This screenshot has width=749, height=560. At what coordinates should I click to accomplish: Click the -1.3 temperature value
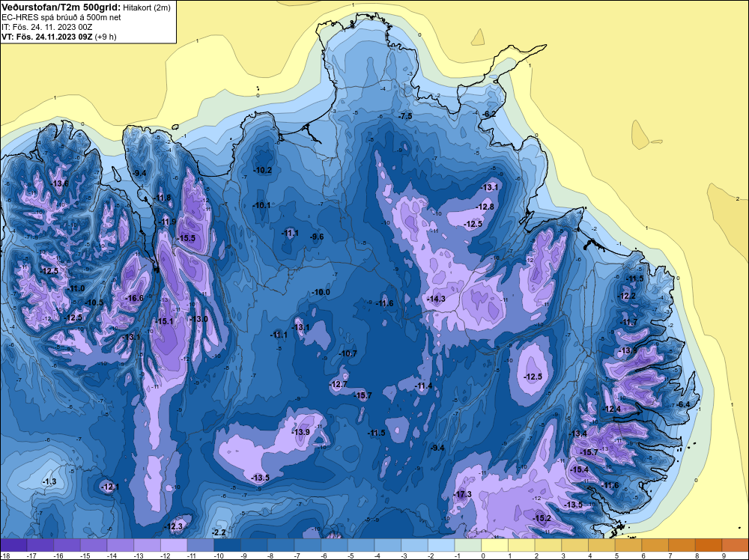(x=49, y=481)
